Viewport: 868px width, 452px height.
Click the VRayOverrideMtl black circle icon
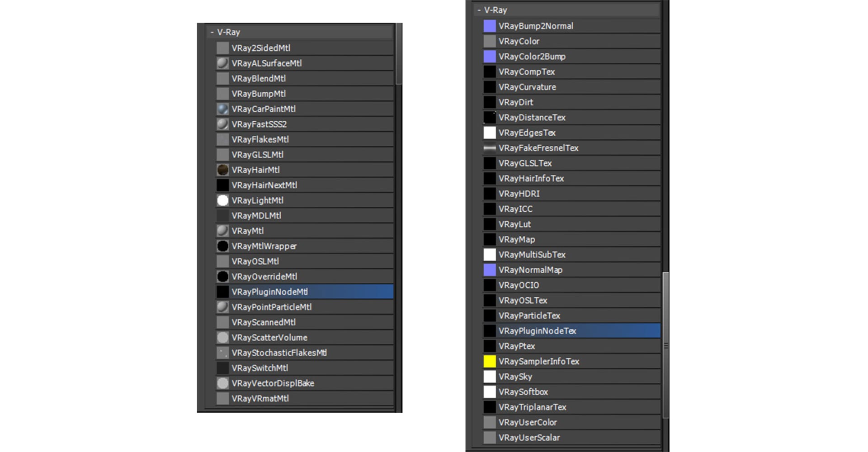pos(222,276)
